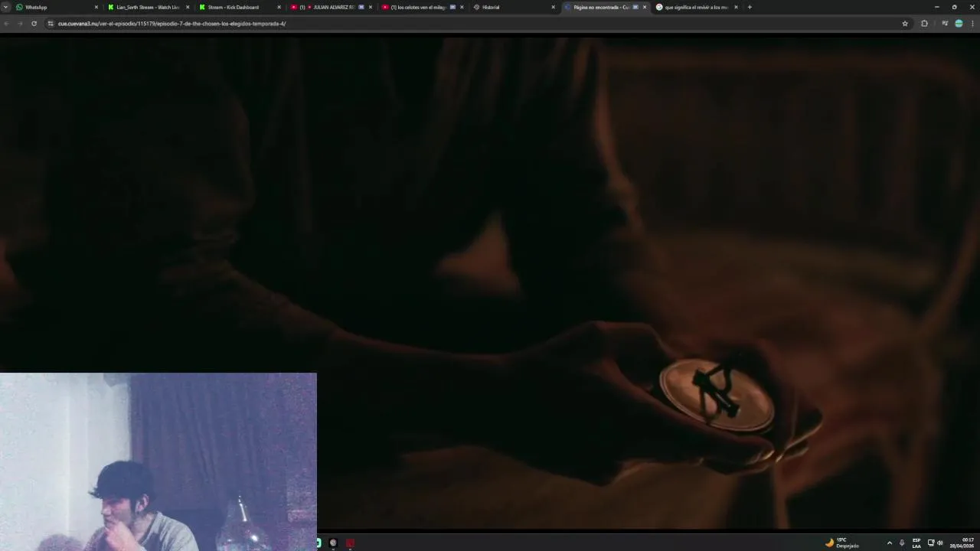Open the Chrome three-dot menu
This screenshot has height=551, width=980.
click(x=973, y=24)
